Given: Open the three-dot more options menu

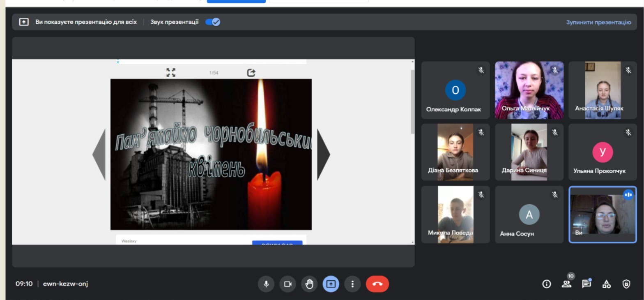Looking at the screenshot, I should 352,284.
